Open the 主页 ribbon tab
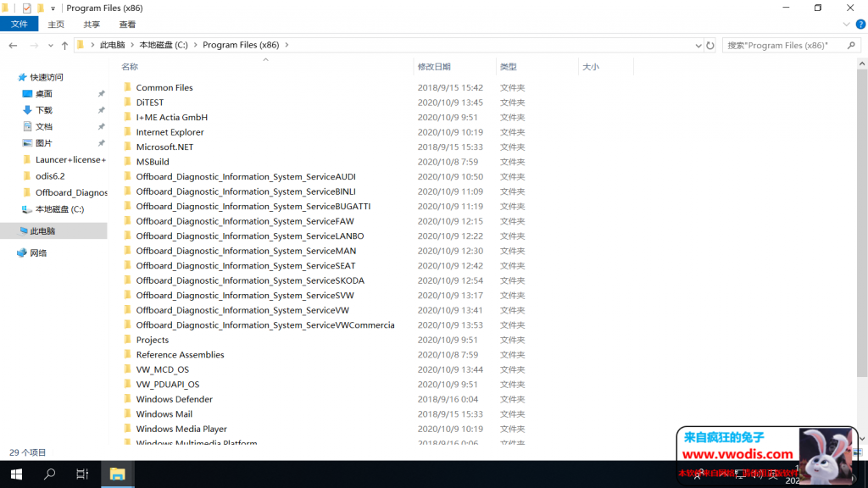868x488 pixels. click(56, 25)
